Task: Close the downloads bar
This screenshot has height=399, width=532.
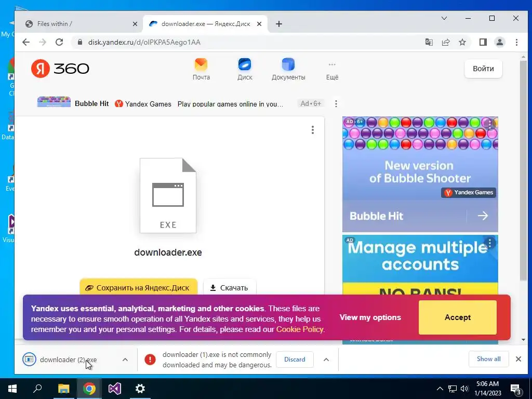Action: [x=518, y=359]
